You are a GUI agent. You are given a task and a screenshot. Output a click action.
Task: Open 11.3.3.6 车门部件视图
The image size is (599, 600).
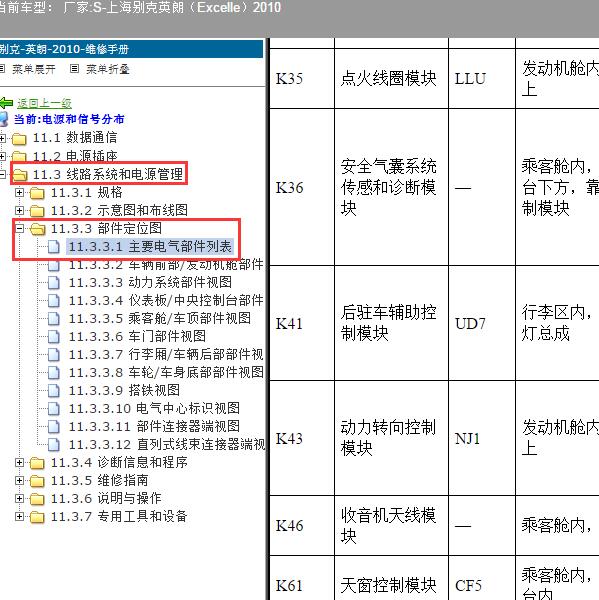137,336
